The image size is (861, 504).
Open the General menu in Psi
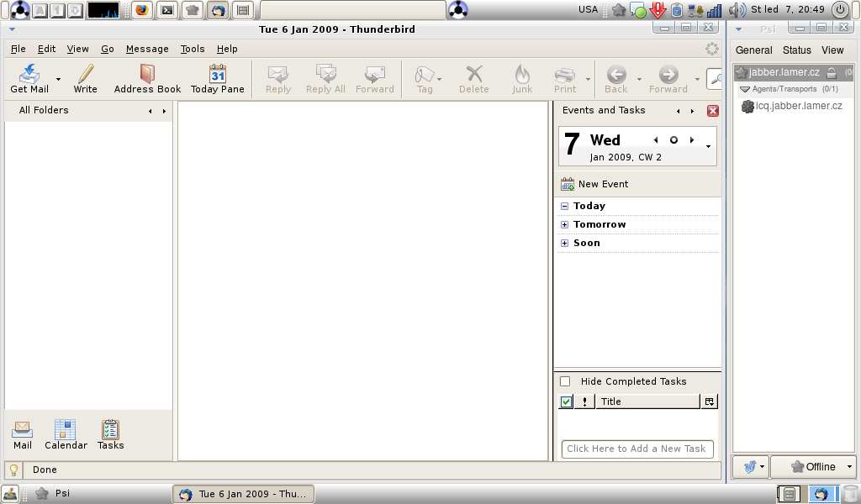754,50
